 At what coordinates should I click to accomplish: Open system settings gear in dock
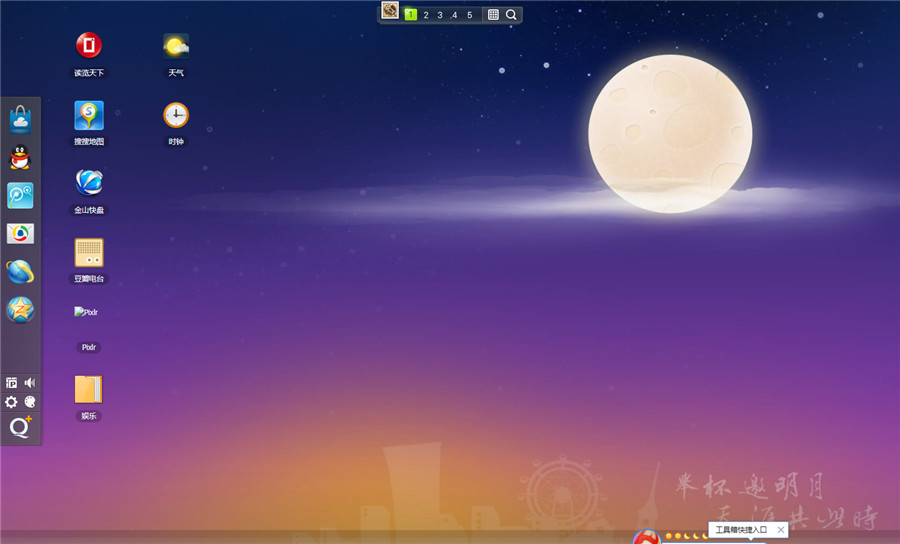[x=11, y=402]
